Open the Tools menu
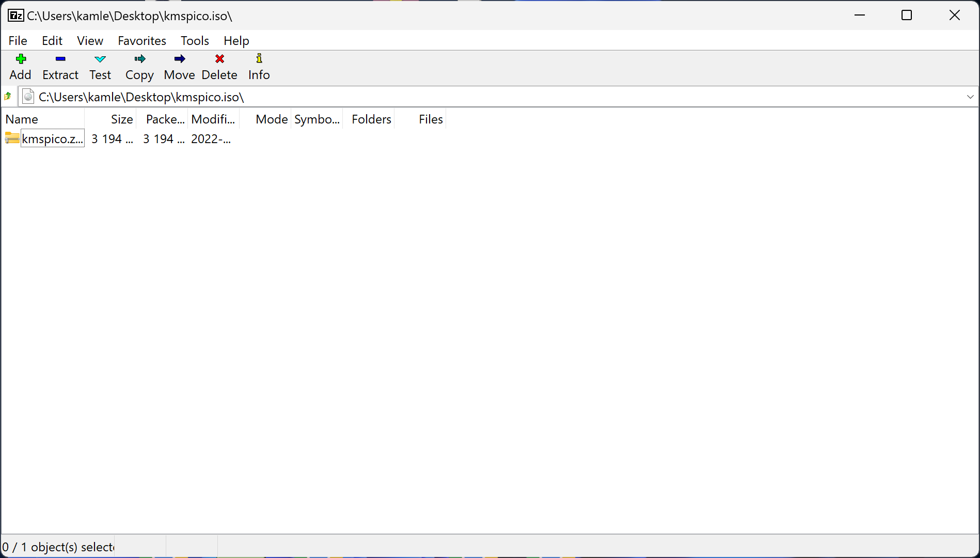The height and width of the screenshot is (558, 980). [195, 40]
